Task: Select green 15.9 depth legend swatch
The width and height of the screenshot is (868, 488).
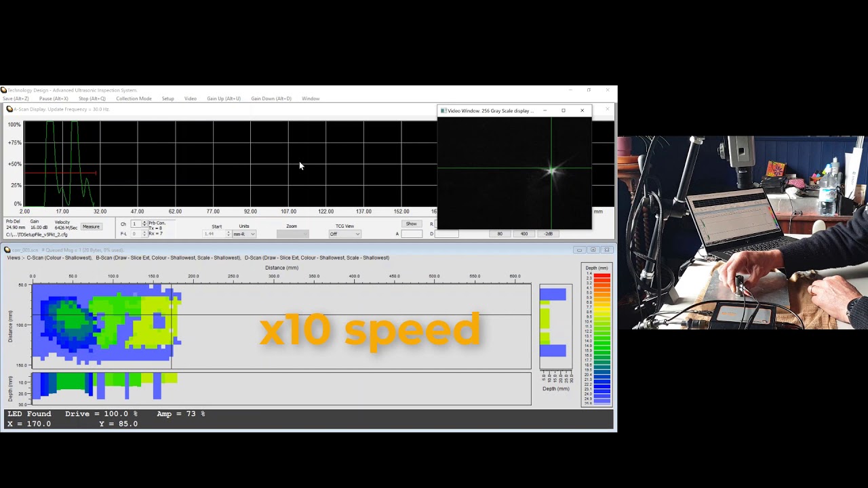Action: click(602, 352)
